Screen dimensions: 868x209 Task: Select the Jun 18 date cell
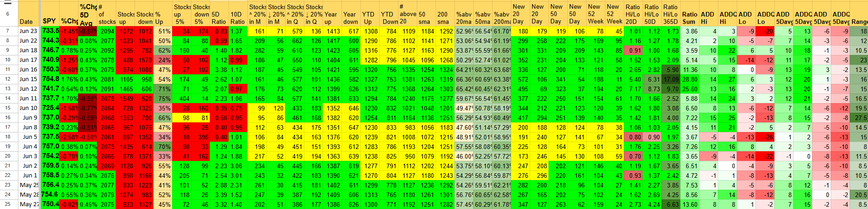pos(28,50)
